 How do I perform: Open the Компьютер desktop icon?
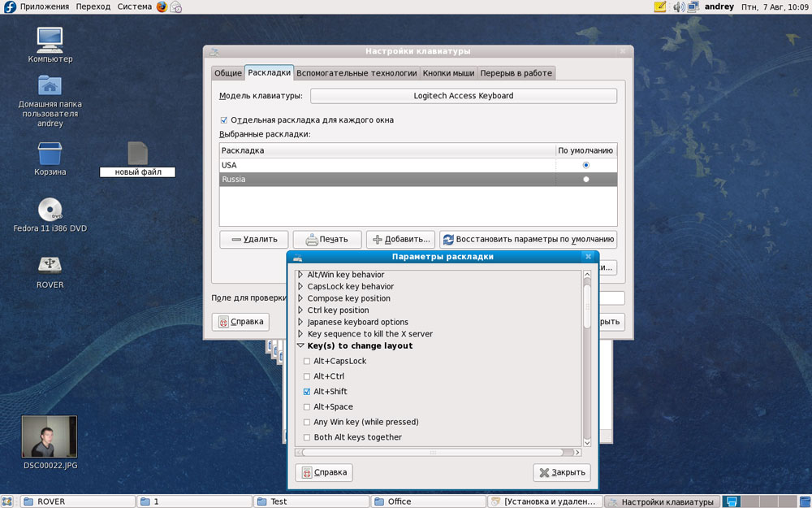pos(50,40)
